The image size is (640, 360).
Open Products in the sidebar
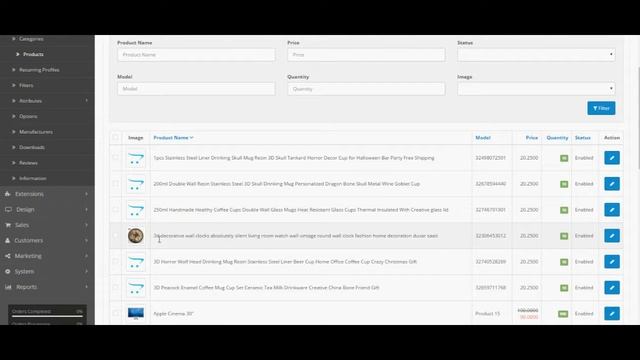(33, 54)
